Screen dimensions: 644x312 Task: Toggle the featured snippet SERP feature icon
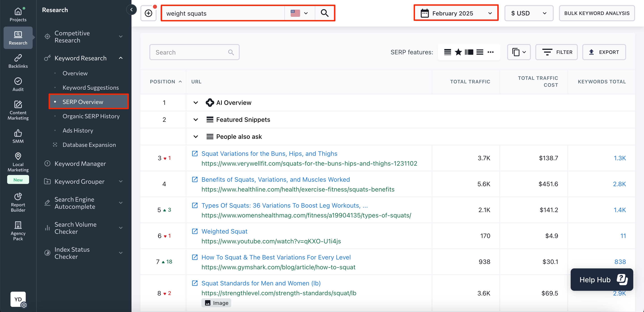[x=447, y=52]
